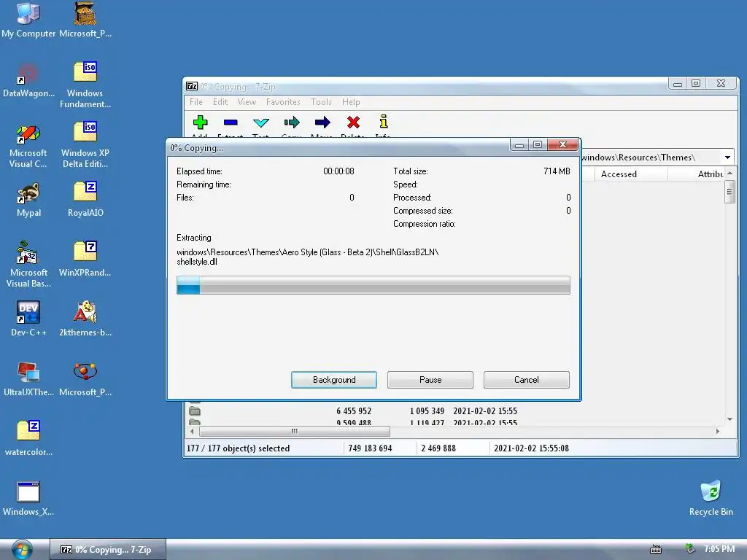
Task: Click horizontal scrollbar left arrow
Action: tap(192, 432)
